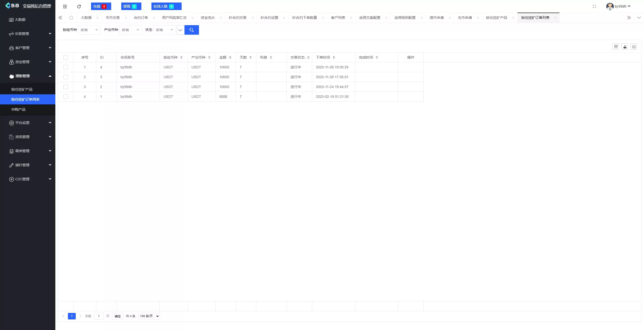Sort the table by 金额 column arrows
Screen dimensions: 644x330
coord(230,57)
